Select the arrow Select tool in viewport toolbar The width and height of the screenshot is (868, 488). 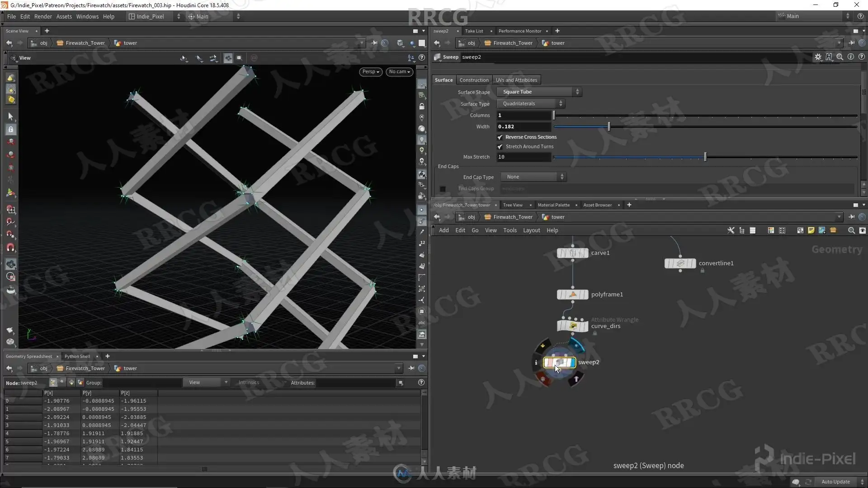[10, 117]
